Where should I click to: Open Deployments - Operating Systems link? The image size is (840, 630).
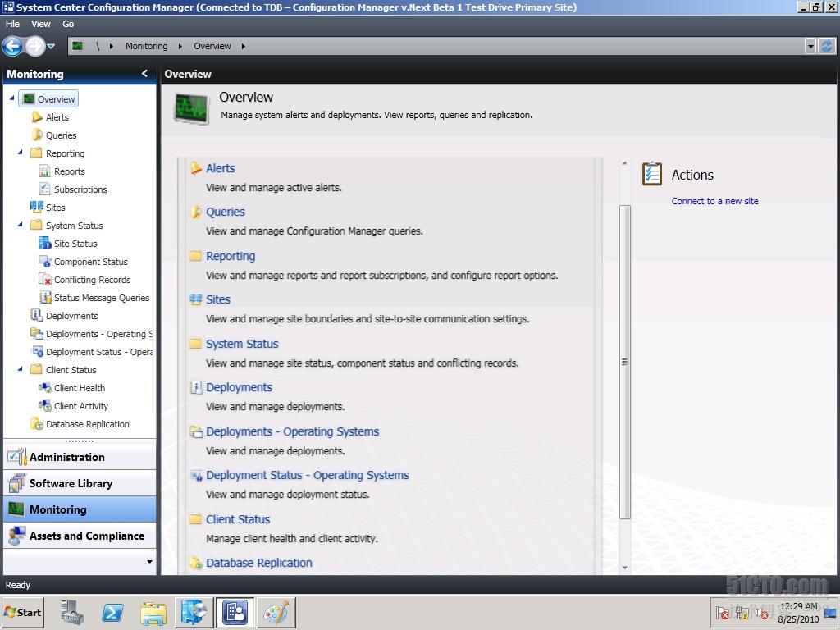tap(293, 431)
